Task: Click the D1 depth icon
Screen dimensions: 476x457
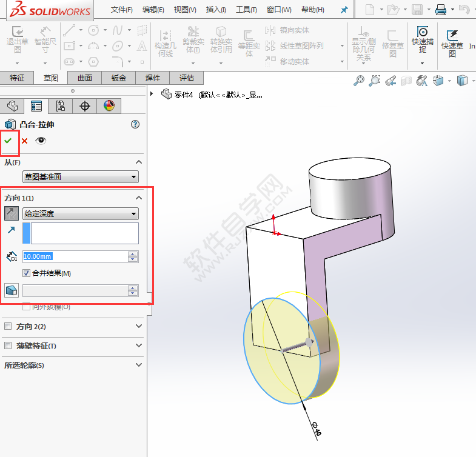Action: 12,256
